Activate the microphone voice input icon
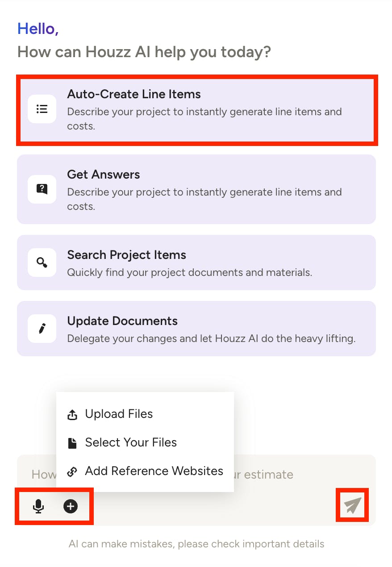 click(39, 506)
